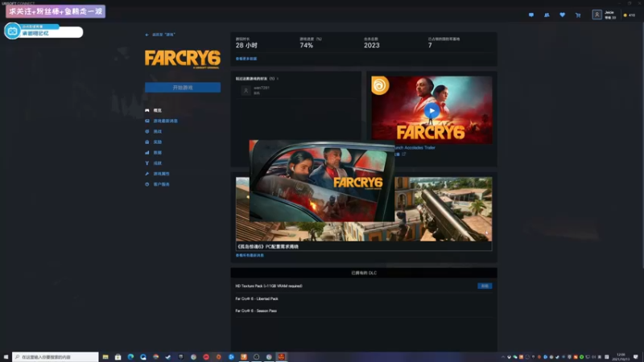This screenshot has width=644, height=362.
Task: Open the shopping cart icon
Action: pyautogui.click(x=578, y=15)
